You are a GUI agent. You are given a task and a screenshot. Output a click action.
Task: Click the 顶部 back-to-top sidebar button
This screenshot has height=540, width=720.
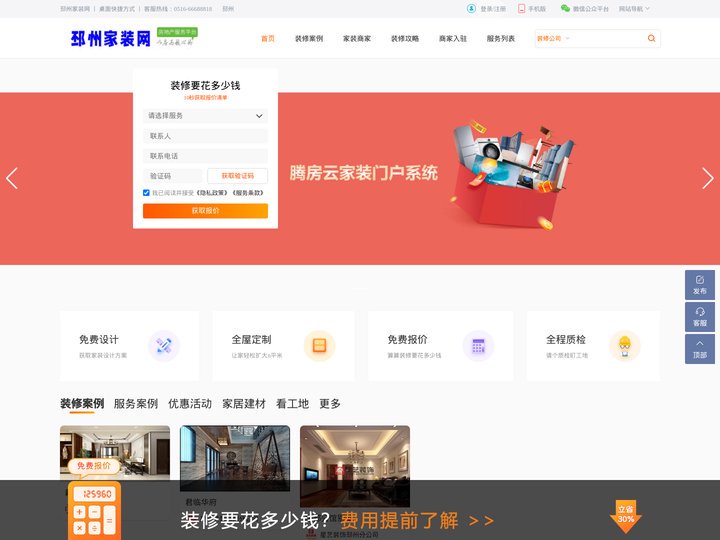point(700,349)
